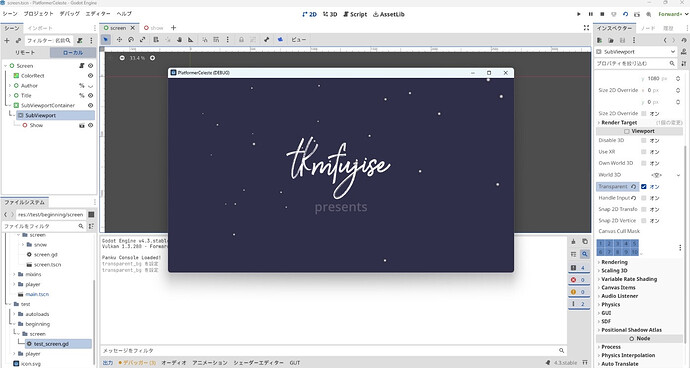Select the Scale mode tool
The width and height of the screenshot is (690, 368).
click(x=143, y=40)
